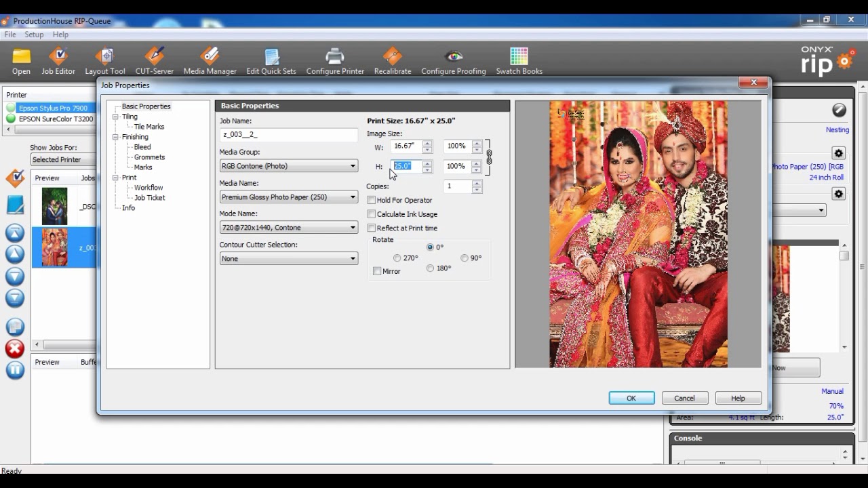
Task: Choose the 90° rotation option
Action: pos(465,258)
